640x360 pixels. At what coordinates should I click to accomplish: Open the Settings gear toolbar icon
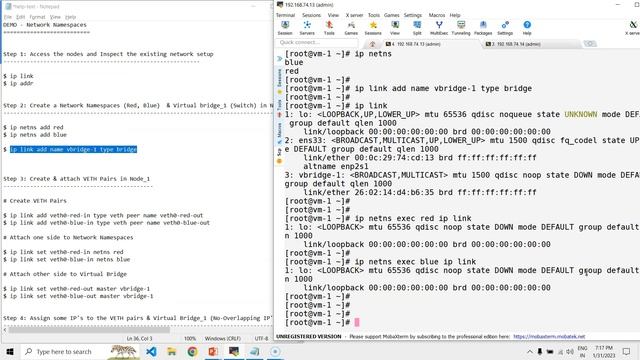pos(505,28)
